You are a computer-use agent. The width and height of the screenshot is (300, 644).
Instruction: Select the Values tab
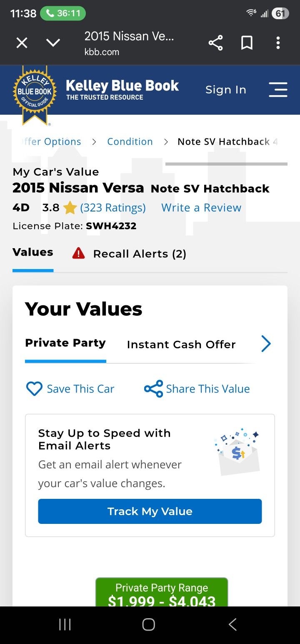[33, 252]
